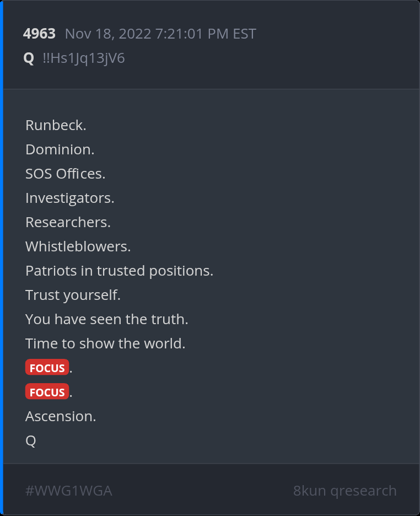
Task: Click the Trust yourself. line
Action: click(x=73, y=295)
